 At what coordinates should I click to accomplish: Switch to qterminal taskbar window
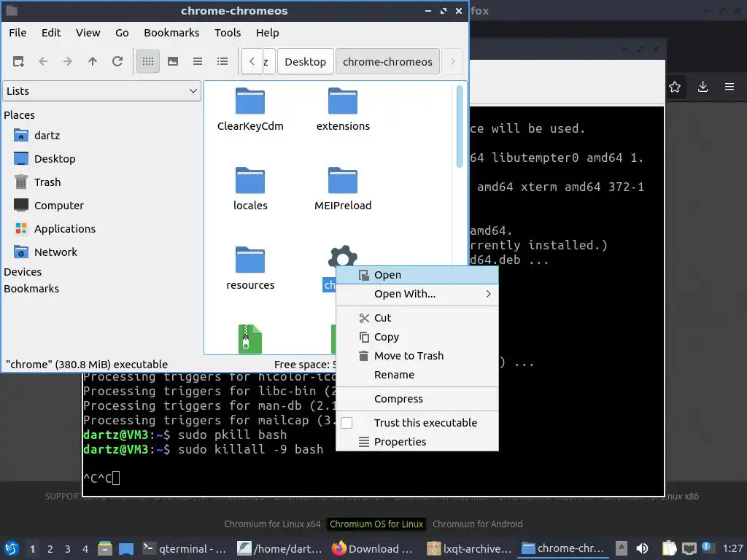185,549
